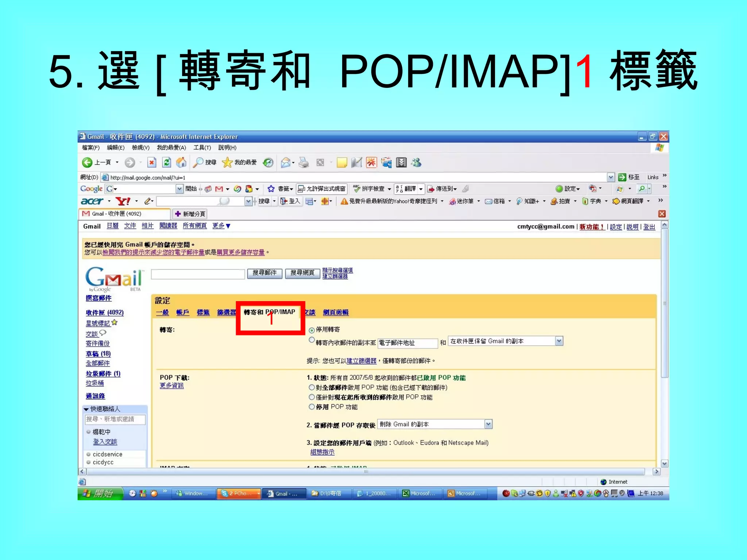Switch to the 帳戶 settings tab
Viewport: 747px width, 560px height.
click(183, 312)
